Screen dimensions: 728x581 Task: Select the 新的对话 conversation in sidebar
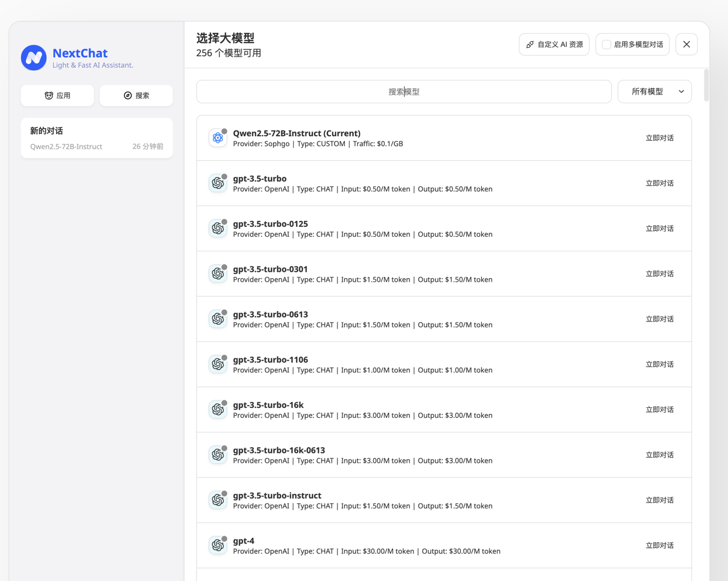tap(97, 139)
